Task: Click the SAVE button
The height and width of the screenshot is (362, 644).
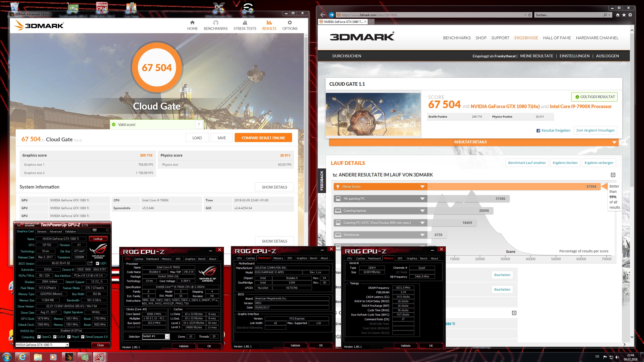Action: (222, 138)
